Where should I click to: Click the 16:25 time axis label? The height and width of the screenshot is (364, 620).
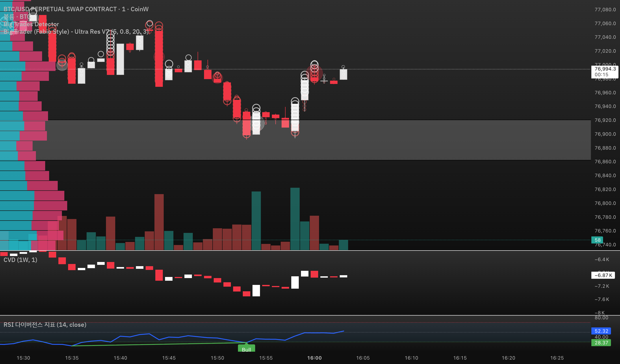[x=557, y=358]
